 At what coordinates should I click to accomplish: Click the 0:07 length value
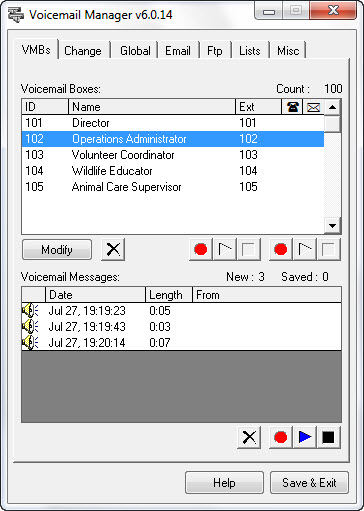[x=160, y=343]
